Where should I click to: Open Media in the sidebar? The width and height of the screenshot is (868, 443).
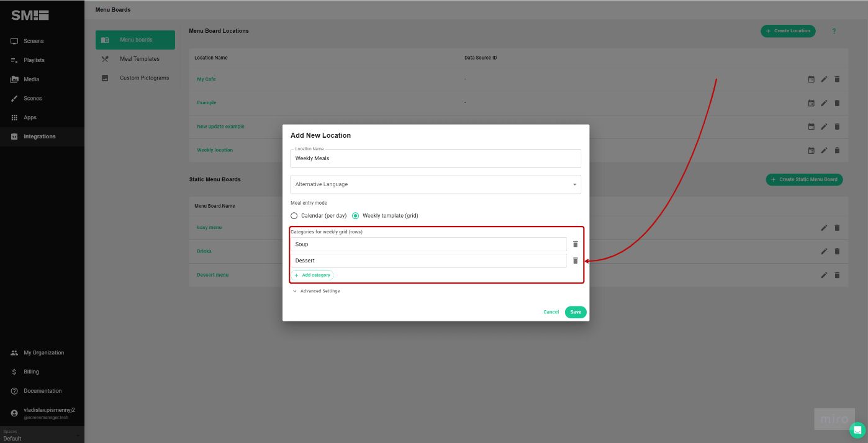pyautogui.click(x=42, y=79)
